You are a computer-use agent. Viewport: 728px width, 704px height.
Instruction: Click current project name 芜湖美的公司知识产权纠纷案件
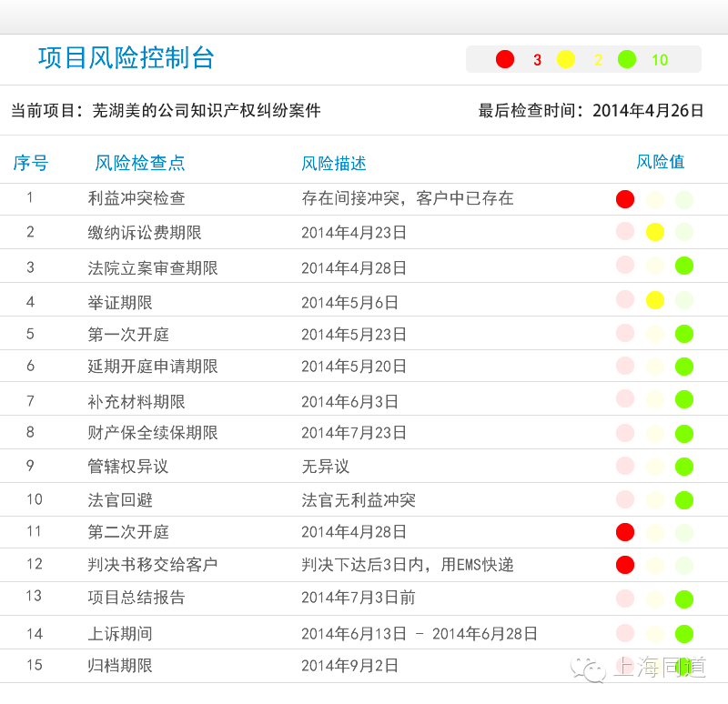pyautogui.click(x=207, y=110)
